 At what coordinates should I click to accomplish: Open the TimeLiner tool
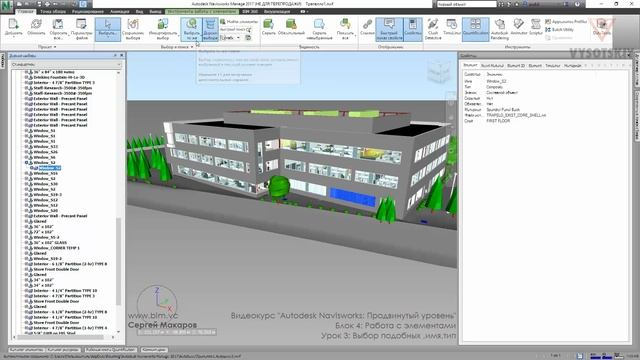451,27
